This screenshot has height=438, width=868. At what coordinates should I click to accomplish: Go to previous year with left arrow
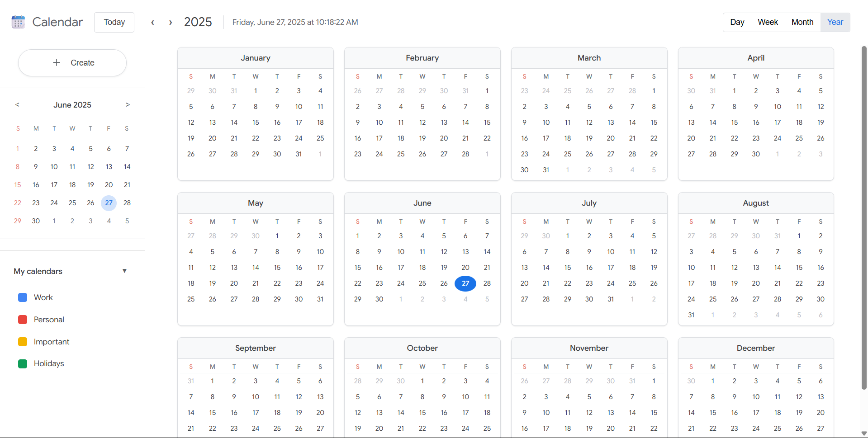click(153, 22)
